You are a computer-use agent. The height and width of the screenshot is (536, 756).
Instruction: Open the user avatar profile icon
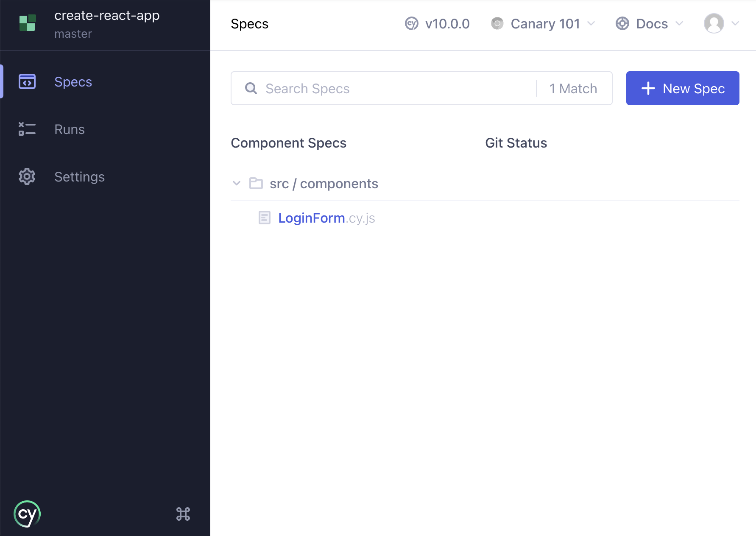pyautogui.click(x=714, y=24)
